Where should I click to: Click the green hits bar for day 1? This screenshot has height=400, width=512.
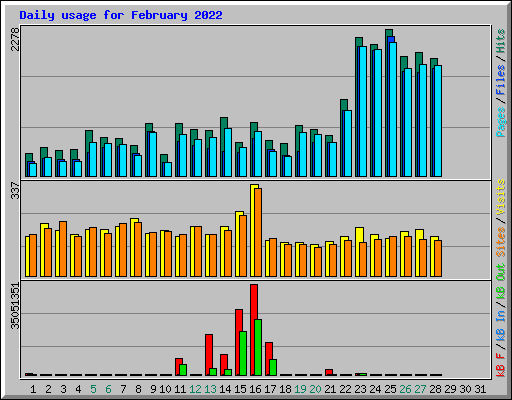[29, 158]
